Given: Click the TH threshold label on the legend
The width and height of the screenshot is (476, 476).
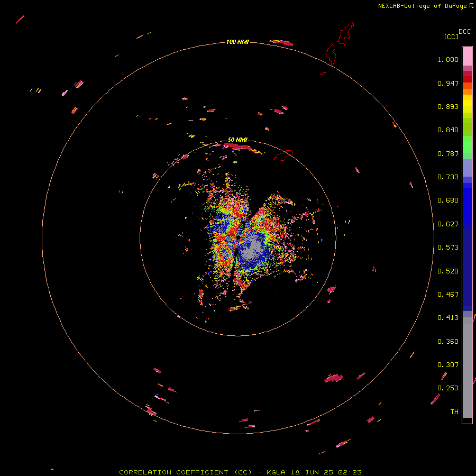Looking at the screenshot, I should pos(454,412).
